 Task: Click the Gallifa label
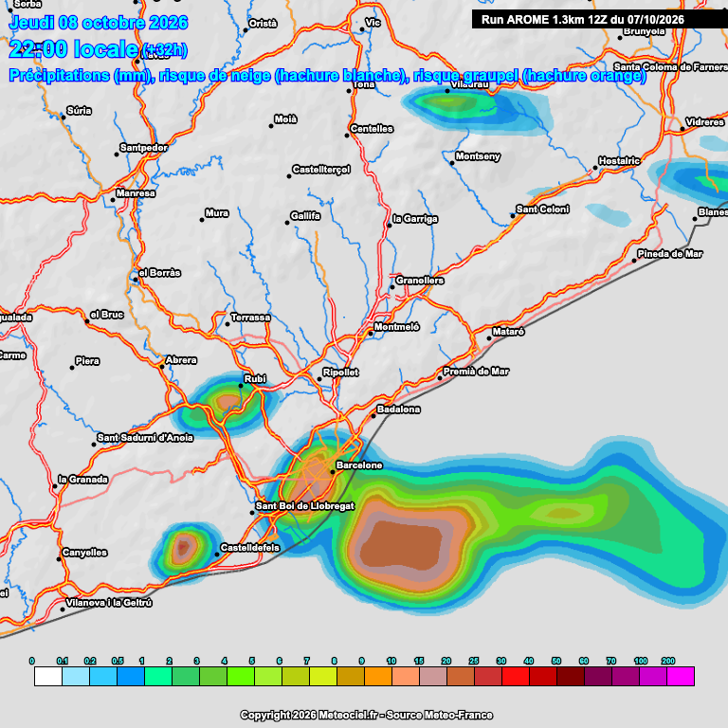[305, 216]
